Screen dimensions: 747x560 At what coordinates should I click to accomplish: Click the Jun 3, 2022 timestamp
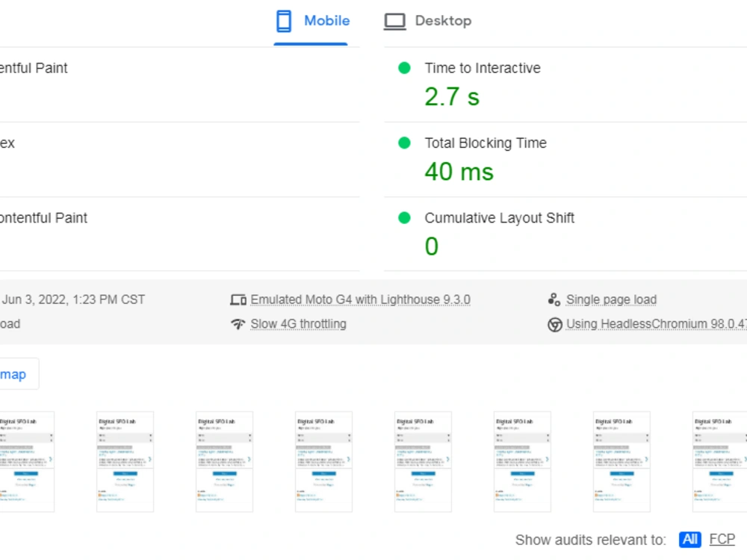point(73,299)
